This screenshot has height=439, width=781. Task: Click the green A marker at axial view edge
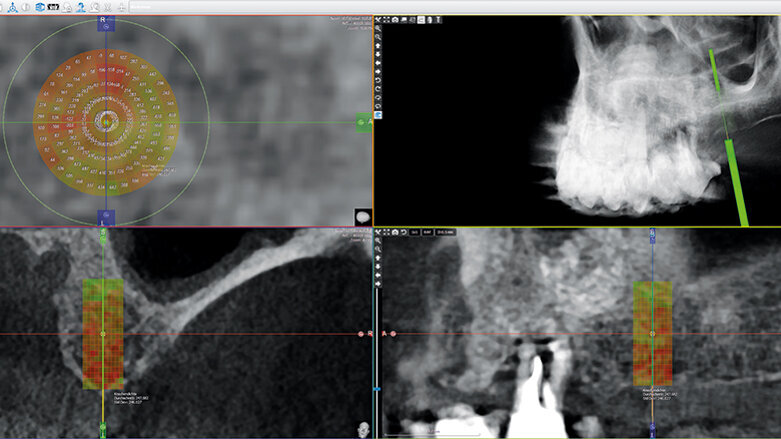coord(364,122)
